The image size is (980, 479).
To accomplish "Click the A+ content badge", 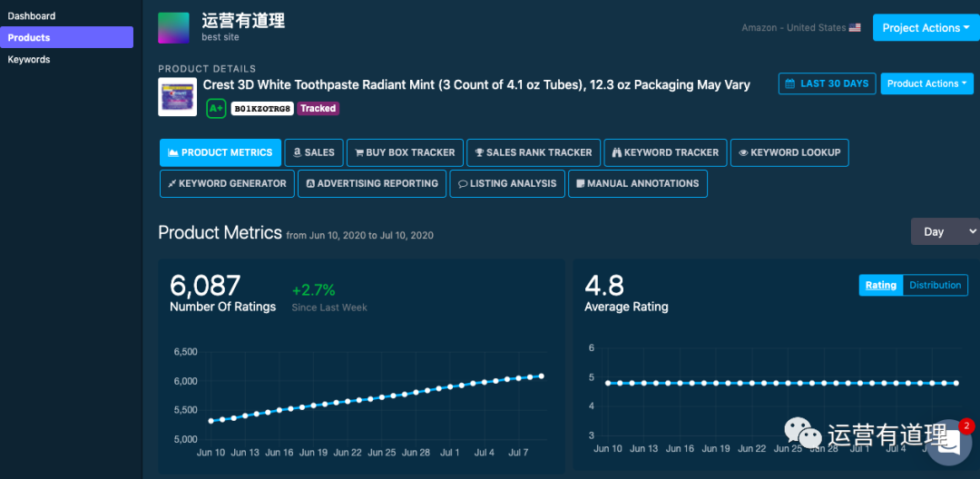I will (216, 109).
